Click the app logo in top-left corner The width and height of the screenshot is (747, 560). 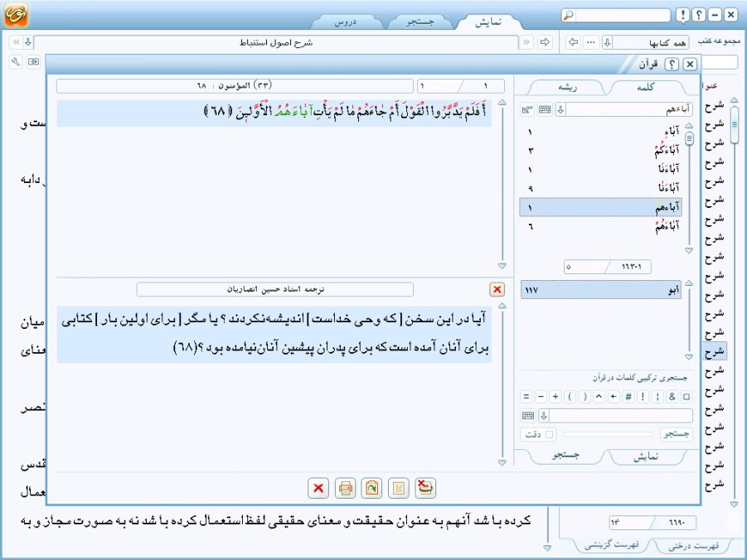click(17, 15)
